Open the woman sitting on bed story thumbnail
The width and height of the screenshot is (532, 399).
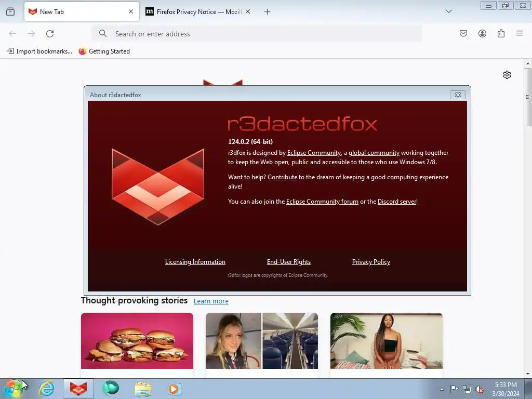(x=387, y=341)
